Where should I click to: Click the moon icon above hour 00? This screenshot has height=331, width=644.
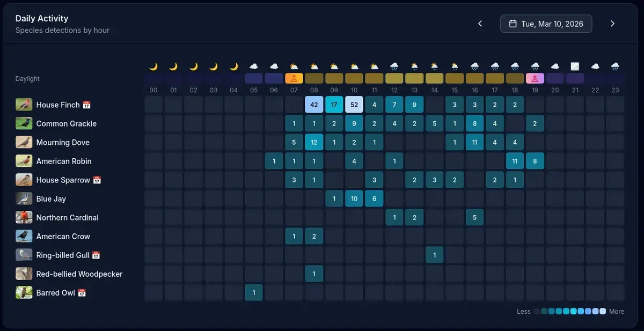pos(153,67)
